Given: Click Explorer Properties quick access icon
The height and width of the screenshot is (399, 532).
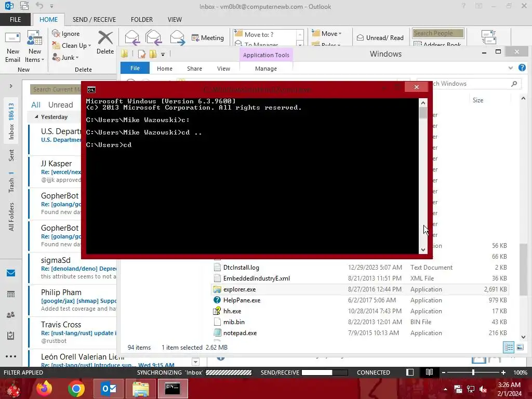Looking at the screenshot, I should 142,54.
